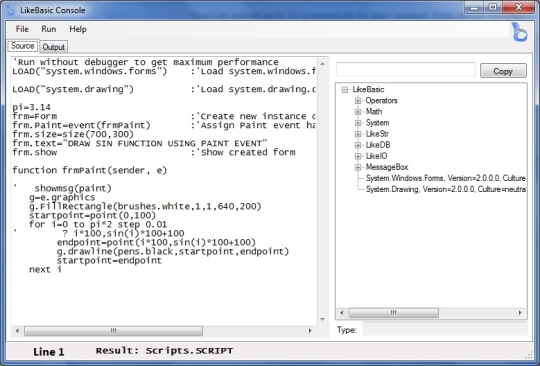The image size is (540, 366).
Task: Click tree panel scroll left arrow
Action: click(x=342, y=313)
